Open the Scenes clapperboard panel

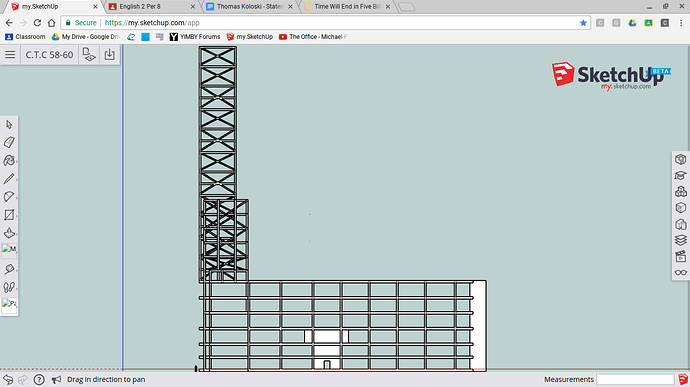pyautogui.click(x=680, y=256)
